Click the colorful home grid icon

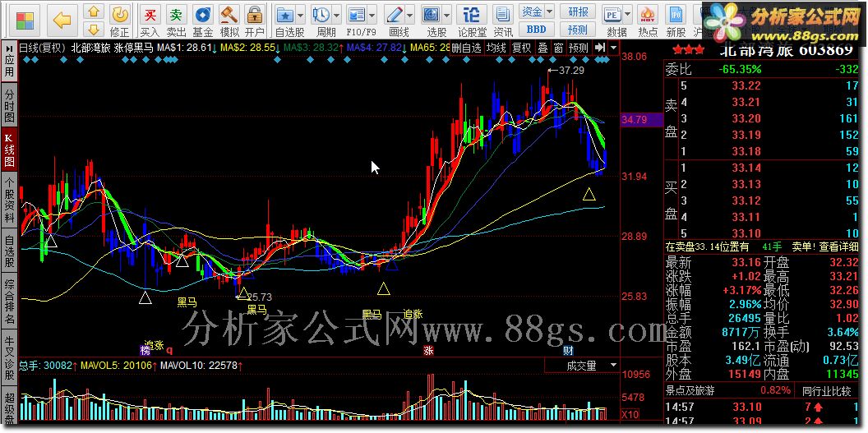(25, 21)
